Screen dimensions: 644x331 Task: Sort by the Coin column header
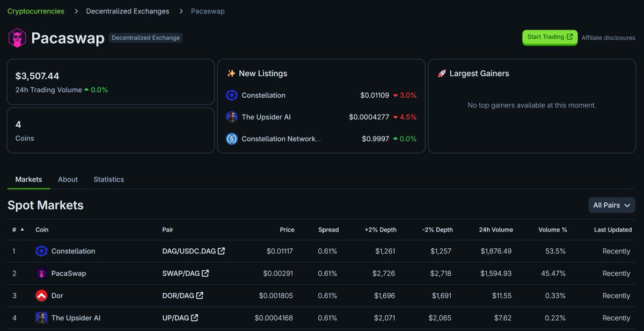click(42, 229)
